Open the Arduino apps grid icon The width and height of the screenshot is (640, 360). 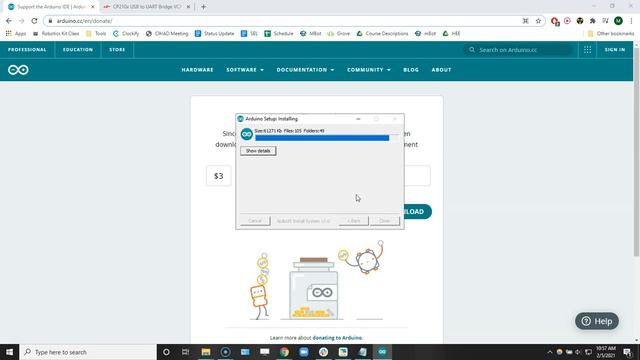coord(587,50)
